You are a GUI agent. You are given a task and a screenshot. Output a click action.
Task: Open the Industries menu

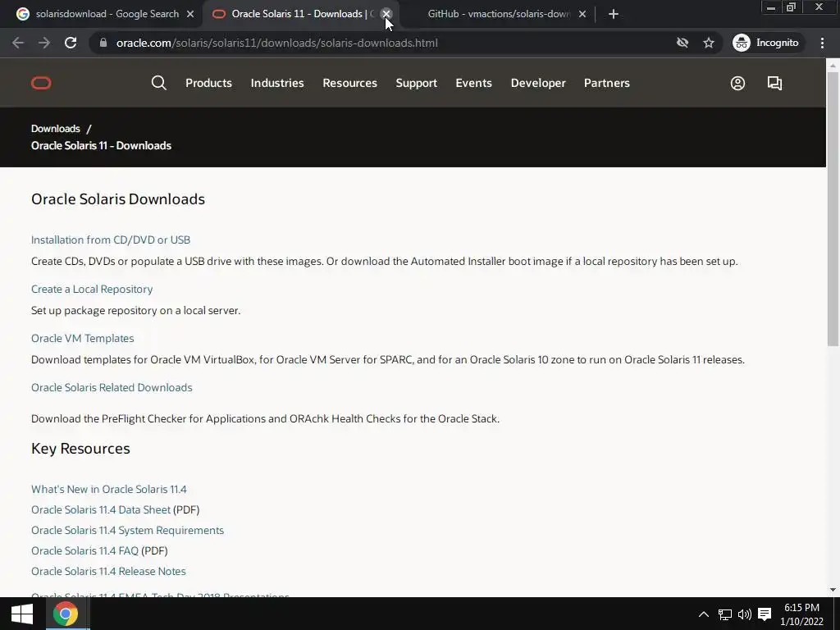[277, 83]
